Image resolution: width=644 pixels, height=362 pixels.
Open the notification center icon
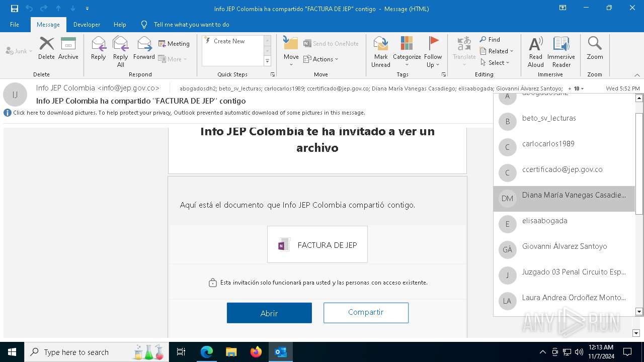pyautogui.click(x=627, y=352)
